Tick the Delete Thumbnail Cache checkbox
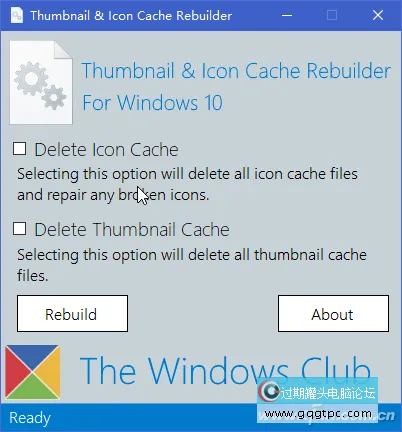This screenshot has height=432, width=402. [x=19, y=229]
